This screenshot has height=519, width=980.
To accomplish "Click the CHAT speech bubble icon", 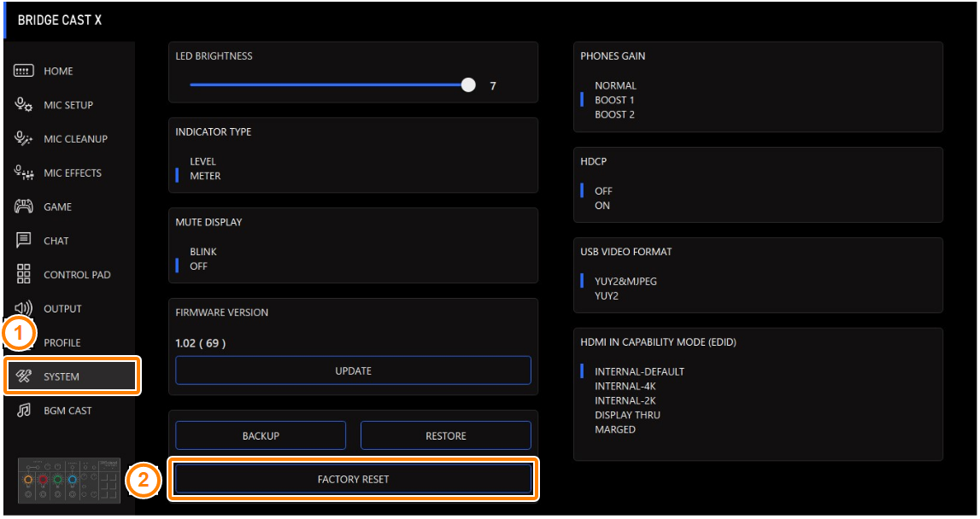I will (x=24, y=241).
